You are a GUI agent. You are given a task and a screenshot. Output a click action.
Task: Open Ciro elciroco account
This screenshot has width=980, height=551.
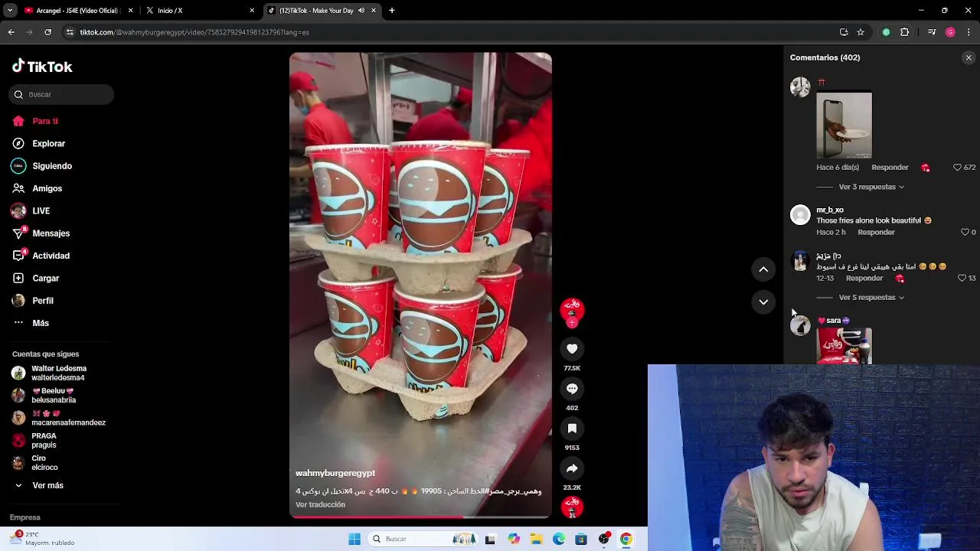[44, 462]
